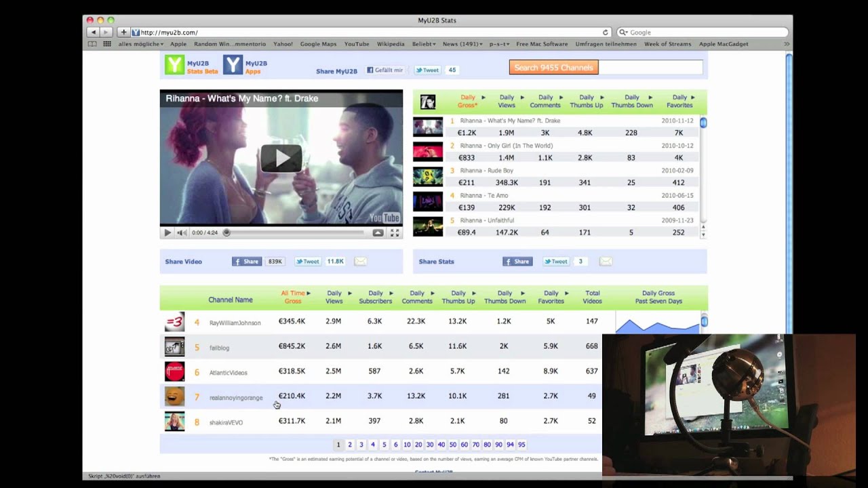Screen dimensions: 868x488
Task: Click the Safari forward navigation arrow
Action: [106, 32]
